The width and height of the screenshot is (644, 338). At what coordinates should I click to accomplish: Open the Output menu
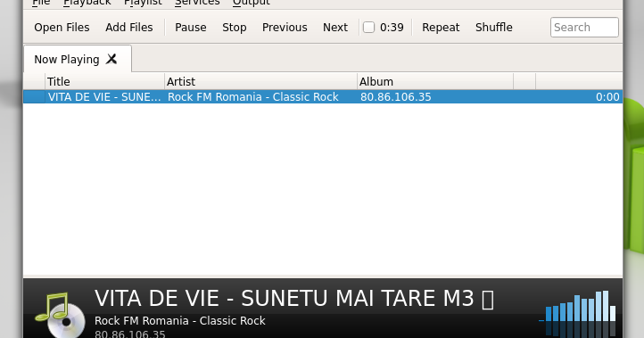(x=252, y=3)
